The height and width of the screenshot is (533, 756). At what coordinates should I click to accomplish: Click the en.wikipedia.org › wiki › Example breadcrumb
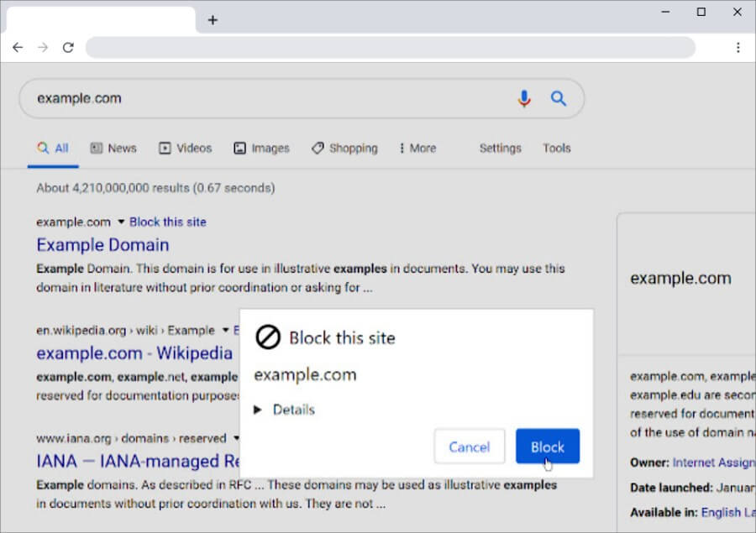coord(125,331)
